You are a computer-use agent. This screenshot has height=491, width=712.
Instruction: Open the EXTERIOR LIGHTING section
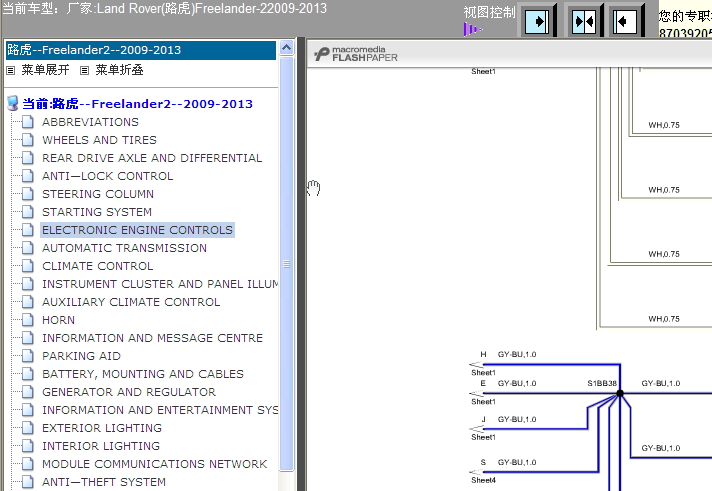click(102, 428)
